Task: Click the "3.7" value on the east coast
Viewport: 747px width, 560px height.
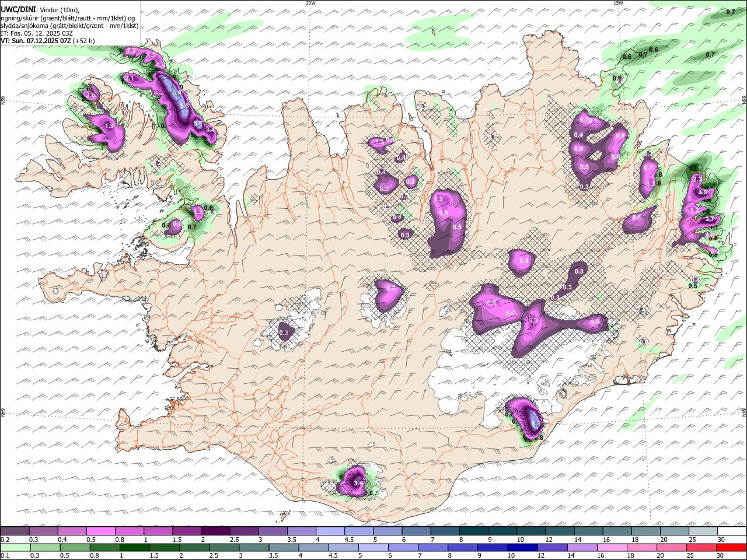Action: click(710, 219)
